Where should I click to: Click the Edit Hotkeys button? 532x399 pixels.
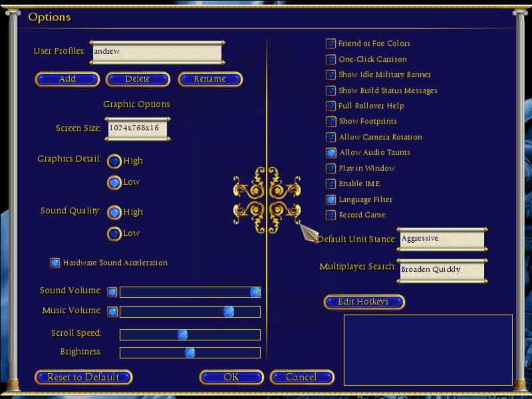[x=364, y=303]
